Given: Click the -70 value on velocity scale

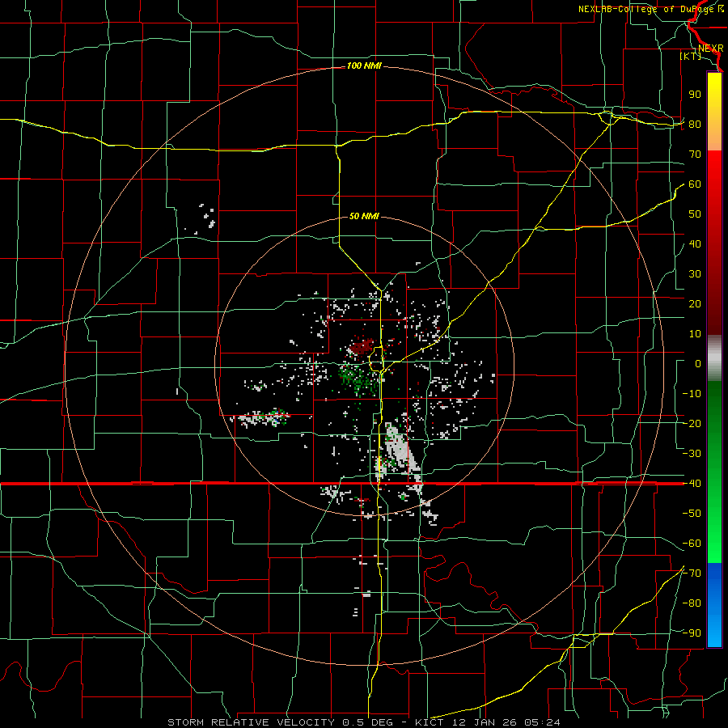Looking at the screenshot, I should point(692,574).
